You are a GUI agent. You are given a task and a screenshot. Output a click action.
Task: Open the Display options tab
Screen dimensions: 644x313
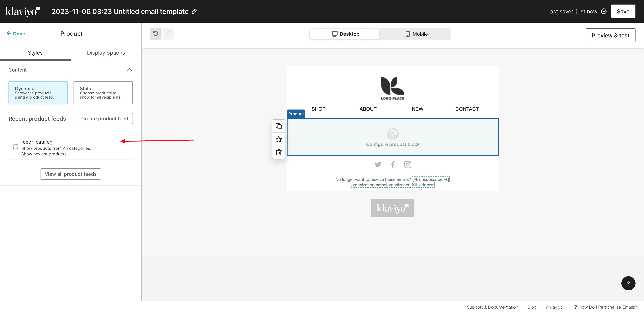(x=106, y=53)
